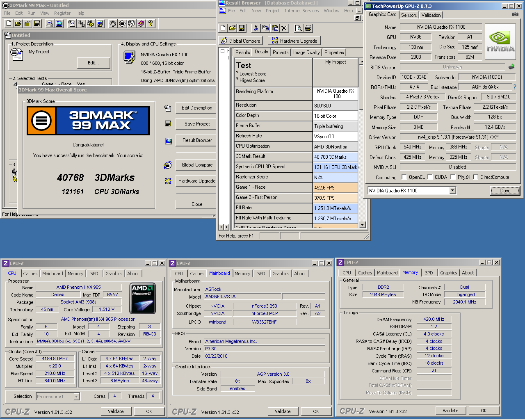Open Graphics tab in the Memory CPU-Z window
This screenshot has width=525, height=420.
coord(449,273)
